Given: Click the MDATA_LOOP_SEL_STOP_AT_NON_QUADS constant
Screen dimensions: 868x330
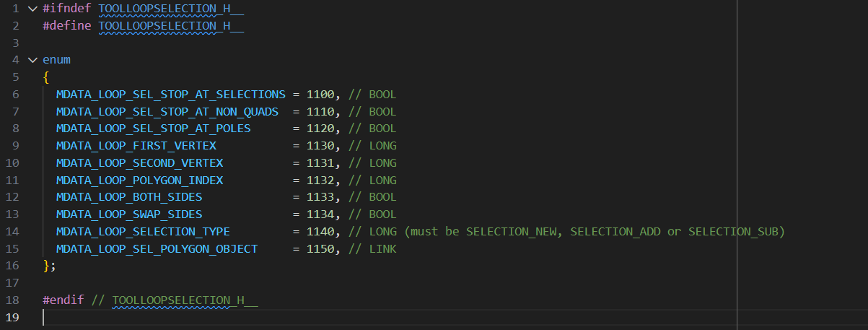Looking at the screenshot, I should [x=167, y=112].
